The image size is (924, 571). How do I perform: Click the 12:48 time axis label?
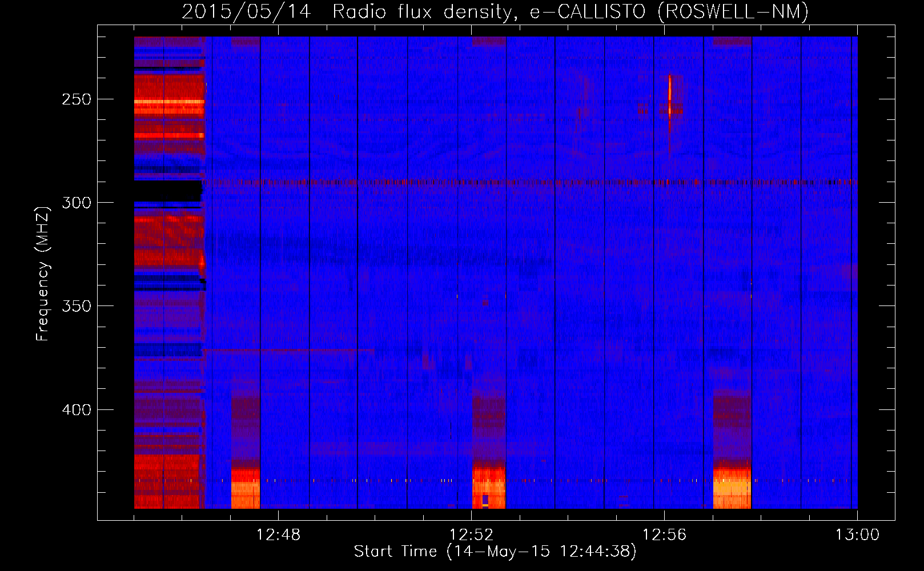point(278,535)
